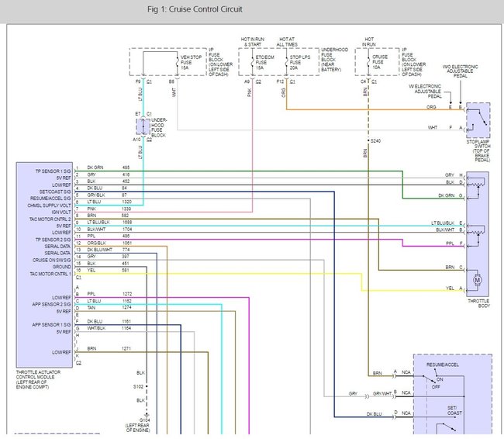Click the "APP SENSOR 2 SIG" pin label
Image resolution: width=504 pixels, height=439 pixels.
tap(51, 304)
